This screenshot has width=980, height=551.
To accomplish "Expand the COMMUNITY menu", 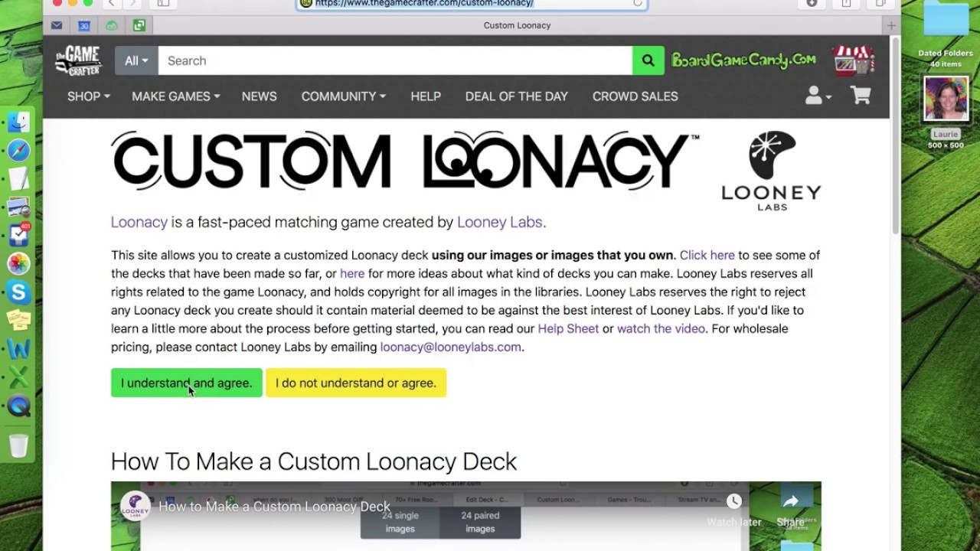I will coord(344,96).
